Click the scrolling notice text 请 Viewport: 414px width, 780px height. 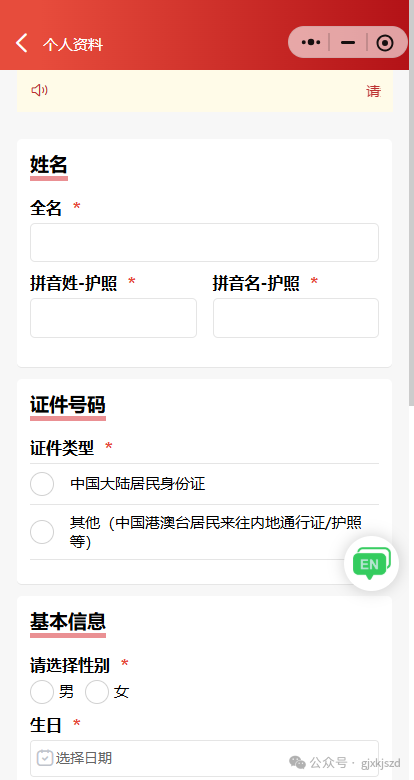point(373,91)
